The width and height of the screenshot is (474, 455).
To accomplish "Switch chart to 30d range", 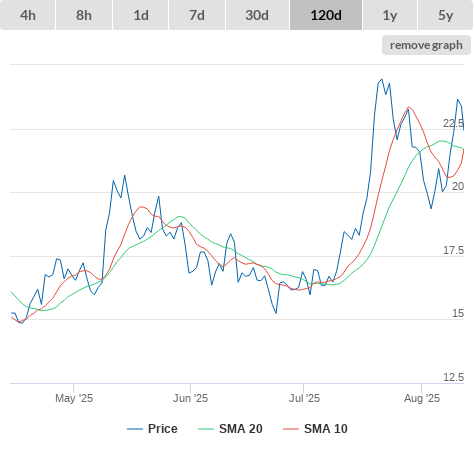I will point(257,15).
